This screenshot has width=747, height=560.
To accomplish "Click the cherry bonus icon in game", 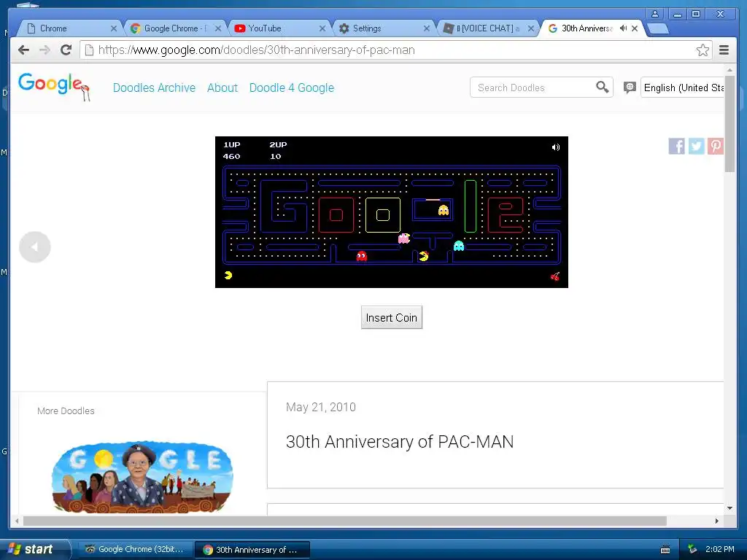I will [x=555, y=276].
